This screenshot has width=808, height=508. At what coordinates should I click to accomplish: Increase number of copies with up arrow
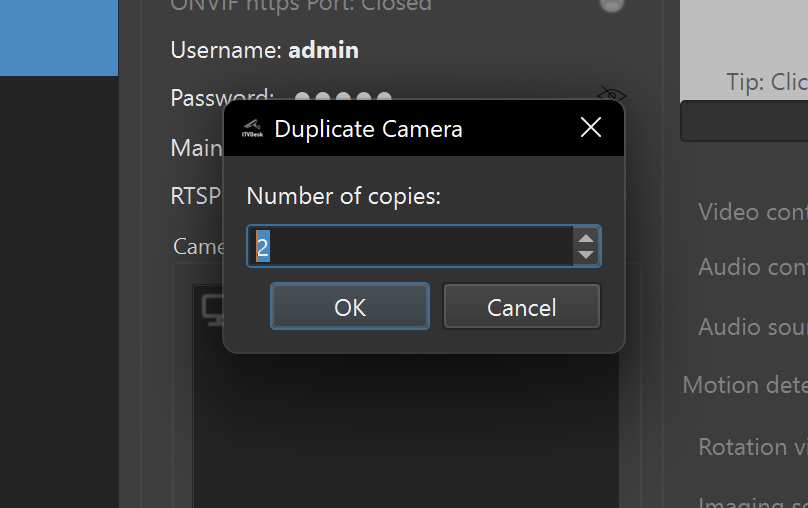tap(586, 237)
